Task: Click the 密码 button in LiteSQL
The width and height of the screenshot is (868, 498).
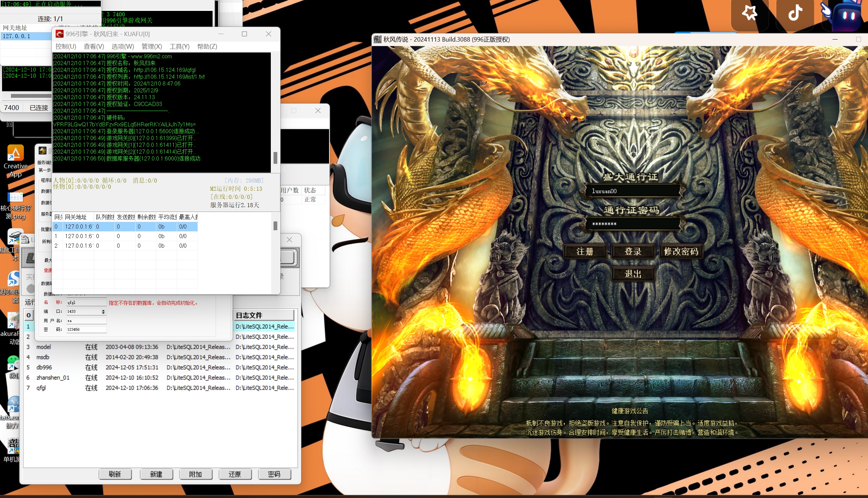Action: pos(274,474)
